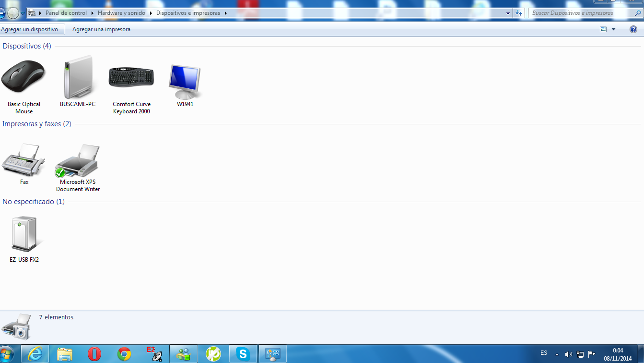The height and width of the screenshot is (363, 644).
Task: Open address bar history dropdown
Action: [x=508, y=13]
